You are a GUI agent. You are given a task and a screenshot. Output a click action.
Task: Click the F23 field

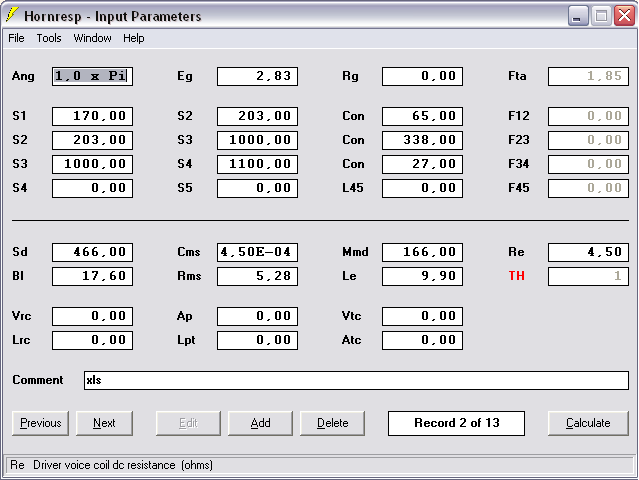point(588,140)
